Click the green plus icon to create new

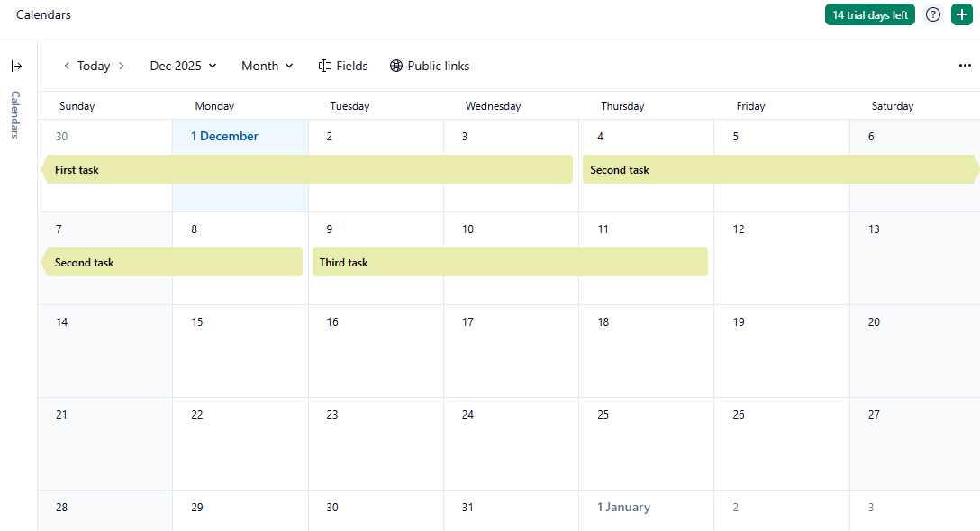click(x=961, y=14)
